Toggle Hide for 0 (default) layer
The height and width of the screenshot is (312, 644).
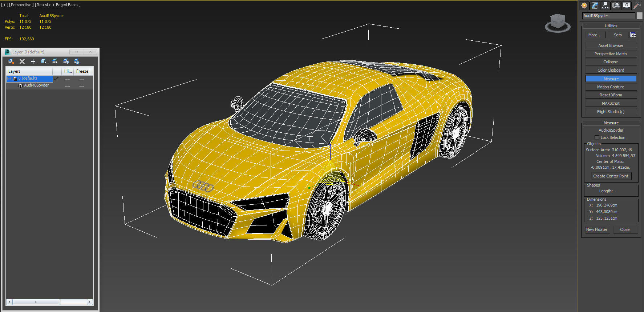point(68,79)
